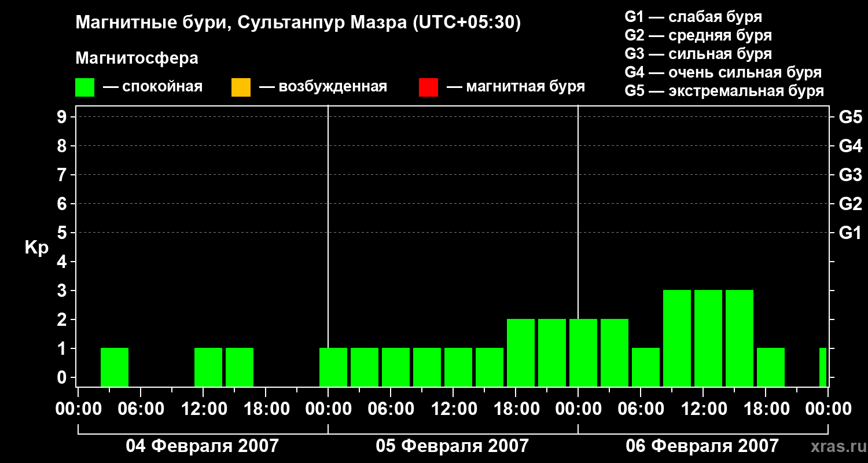Select the 'G3 — сильная буря' legend line
Image resolution: width=868 pixels, height=463 pixels.
(698, 54)
